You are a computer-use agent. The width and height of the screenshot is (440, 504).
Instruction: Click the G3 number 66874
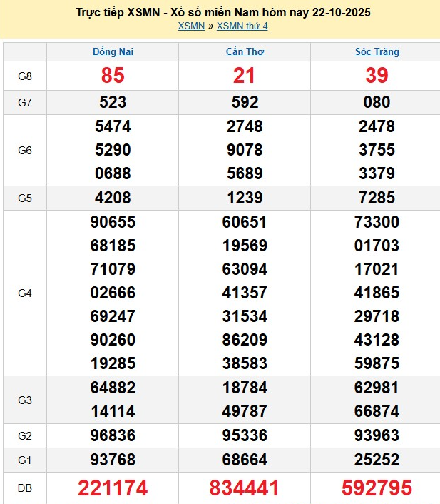(x=377, y=411)
